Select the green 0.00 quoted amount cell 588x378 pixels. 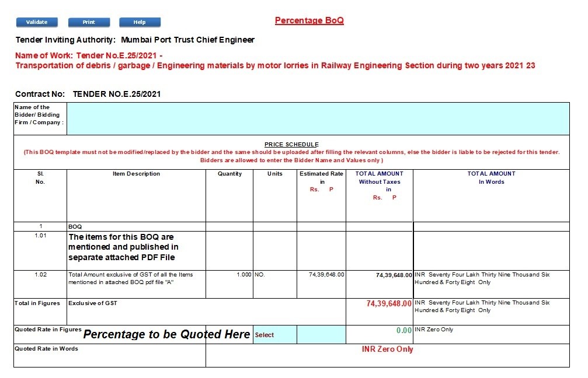[380, 331]
